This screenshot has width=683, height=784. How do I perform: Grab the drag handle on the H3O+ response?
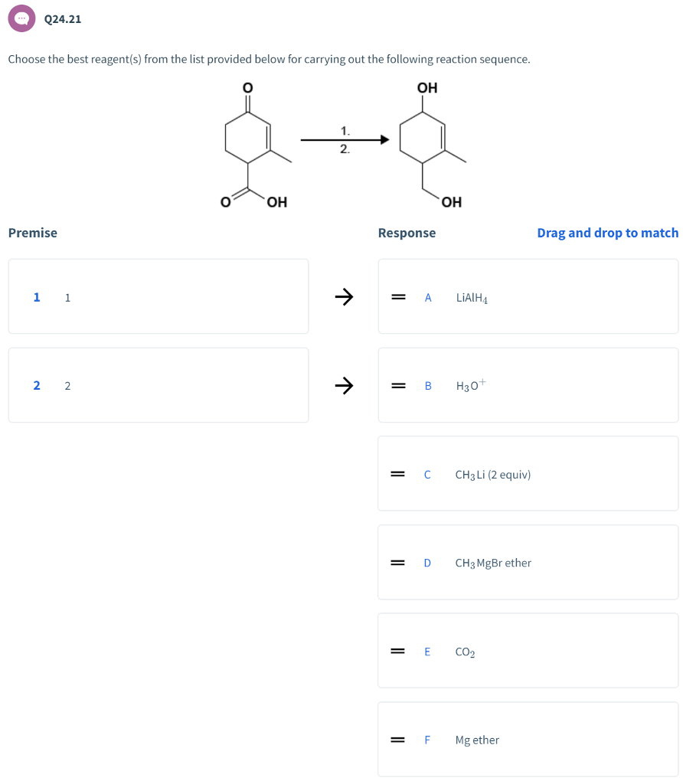397,385
